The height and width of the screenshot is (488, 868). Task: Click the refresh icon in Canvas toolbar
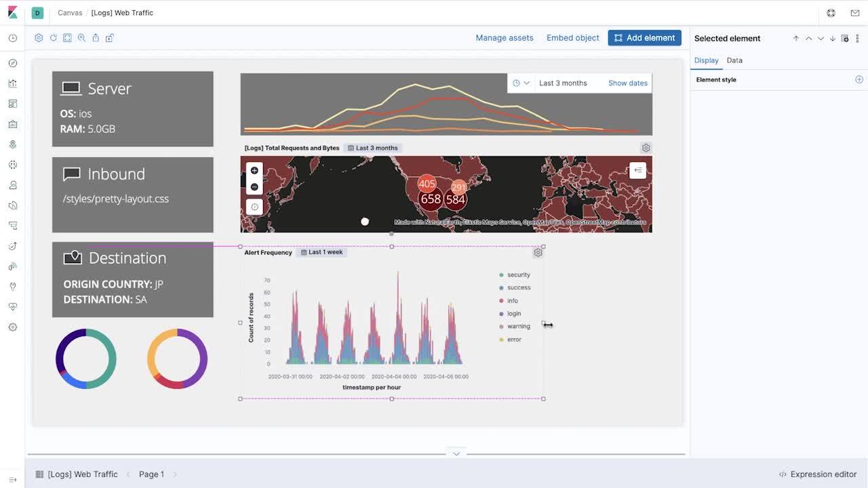(x=53, y=38)
